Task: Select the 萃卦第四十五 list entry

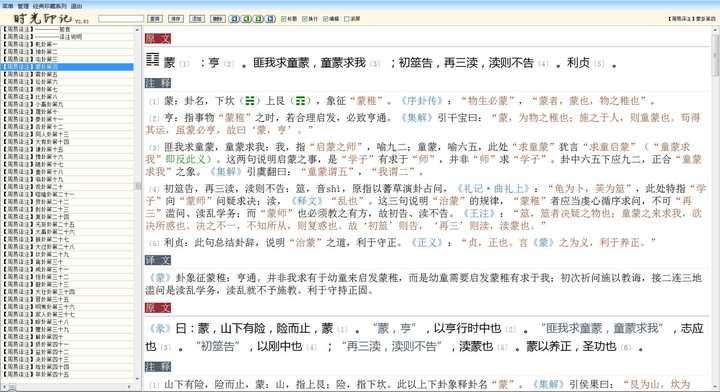Action: (67, 374)
